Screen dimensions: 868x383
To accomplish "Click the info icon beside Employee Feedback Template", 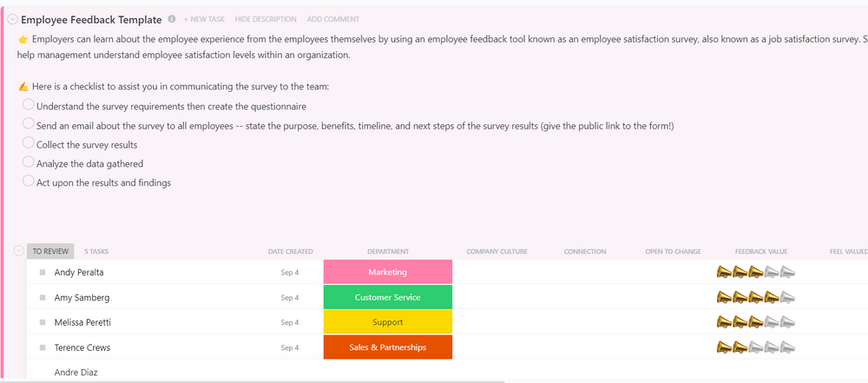I will coord(172,19).
